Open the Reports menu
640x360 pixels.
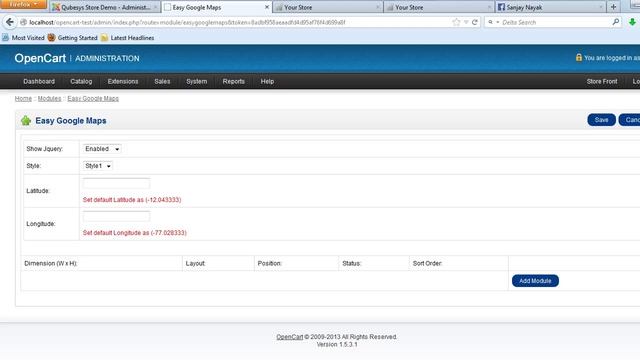click(233, 81)
